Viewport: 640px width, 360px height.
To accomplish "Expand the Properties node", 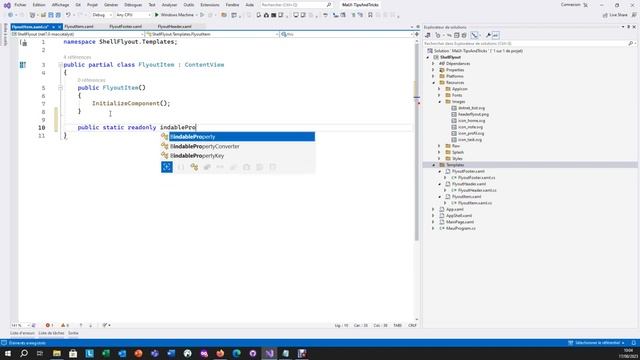I will pyautogui.click(x=433, y=70).
